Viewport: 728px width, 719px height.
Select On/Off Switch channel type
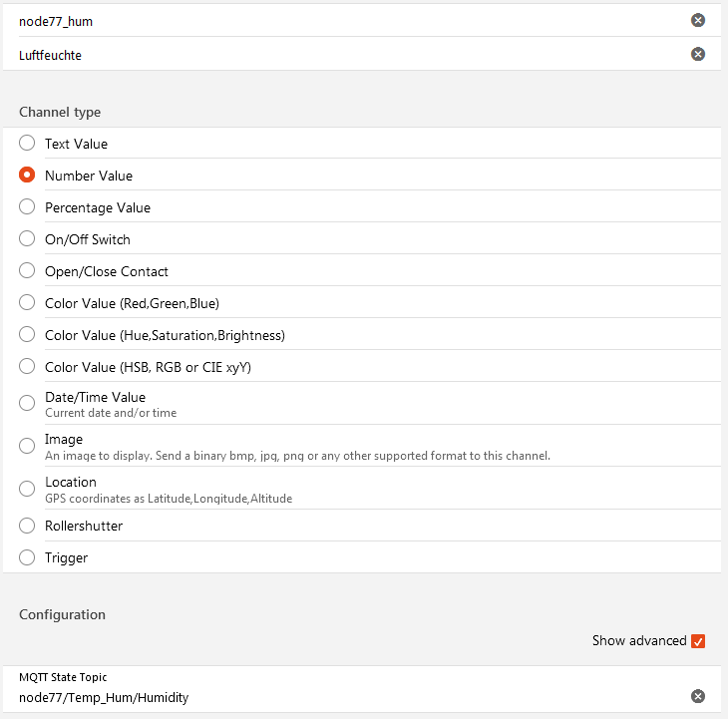coord(27,239)
